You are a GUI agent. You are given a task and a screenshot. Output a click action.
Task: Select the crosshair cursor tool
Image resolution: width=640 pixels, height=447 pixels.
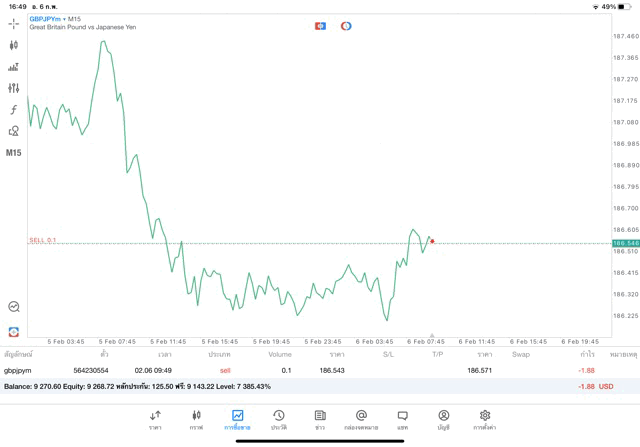(x=13, y=22)
